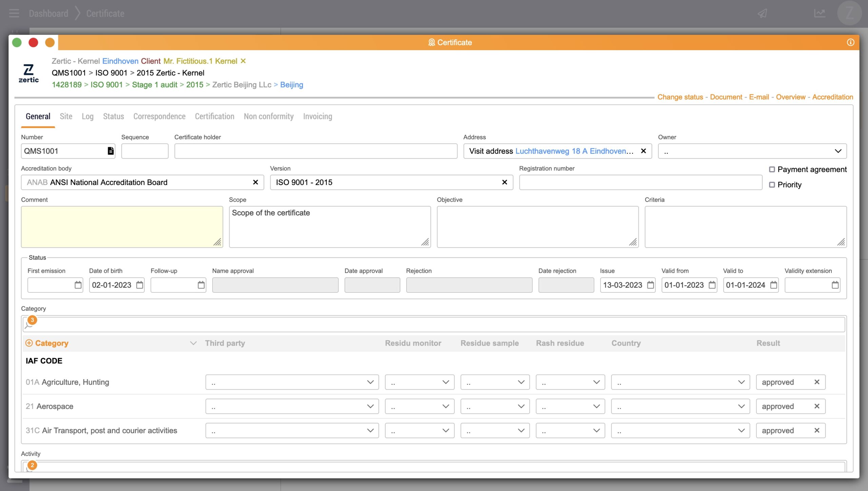This screenshot has width=868, height=491.
Task: Remove the ISO 9001 - 2015 version
Action: [x=505, y=182]
